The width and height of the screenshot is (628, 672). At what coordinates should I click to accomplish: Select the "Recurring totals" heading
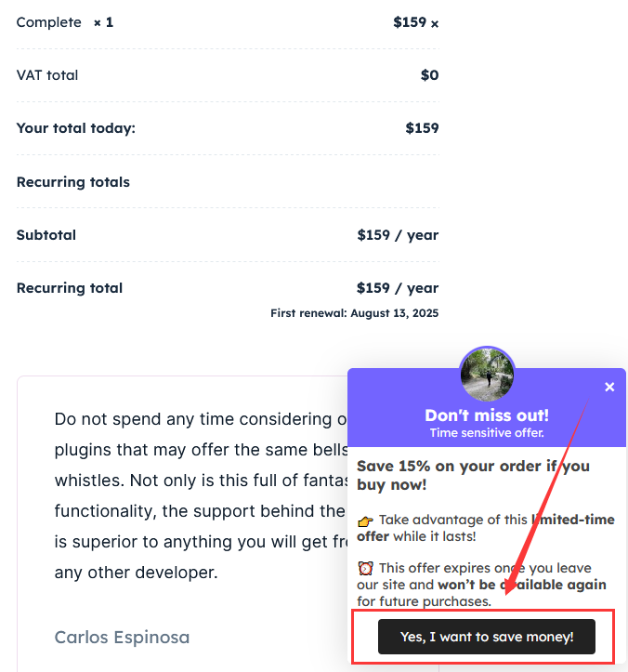pos(72,182)
